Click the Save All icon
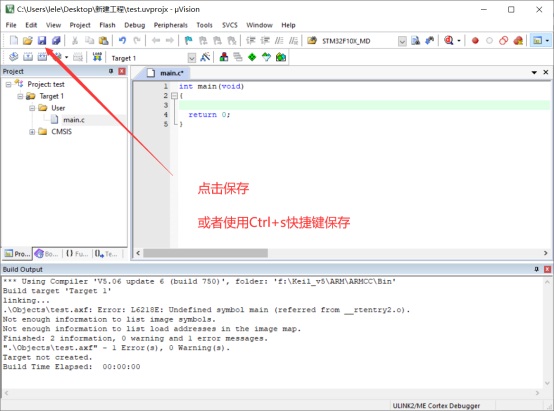554x411 pixels. (x=56, y=41)
